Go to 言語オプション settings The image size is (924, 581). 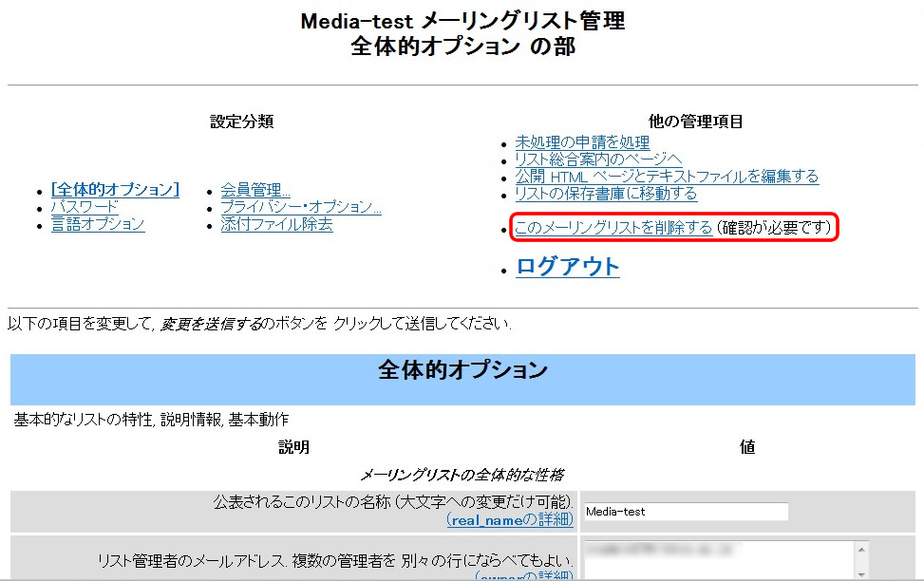(x=98, y=224)
